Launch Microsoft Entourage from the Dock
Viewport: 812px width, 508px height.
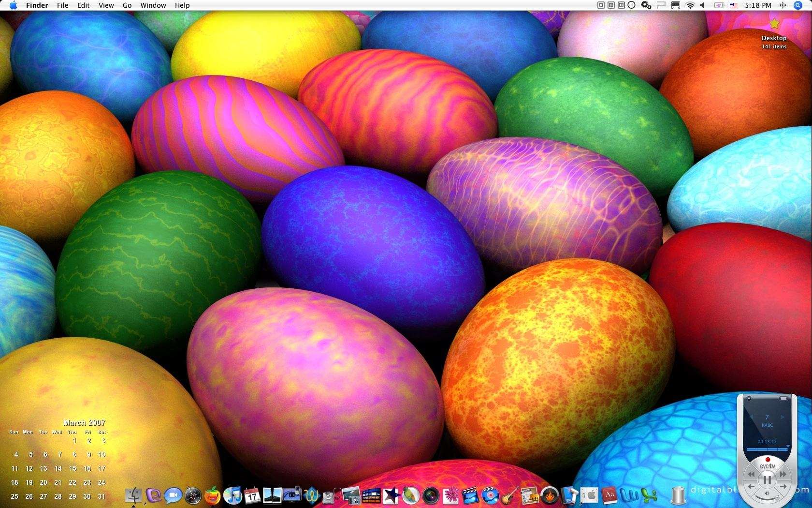click(x=153, y=495)
